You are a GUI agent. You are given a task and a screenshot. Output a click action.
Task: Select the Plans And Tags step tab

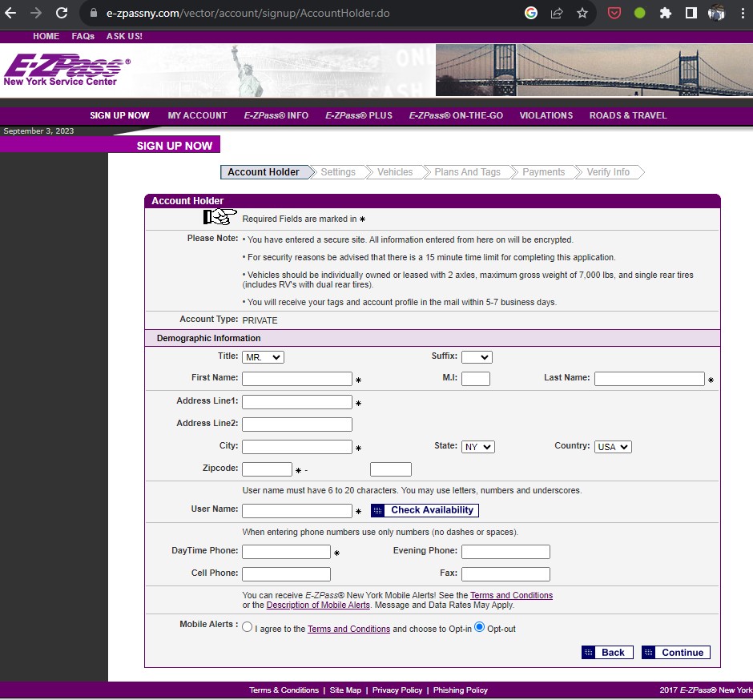click(x=467, y=172)
